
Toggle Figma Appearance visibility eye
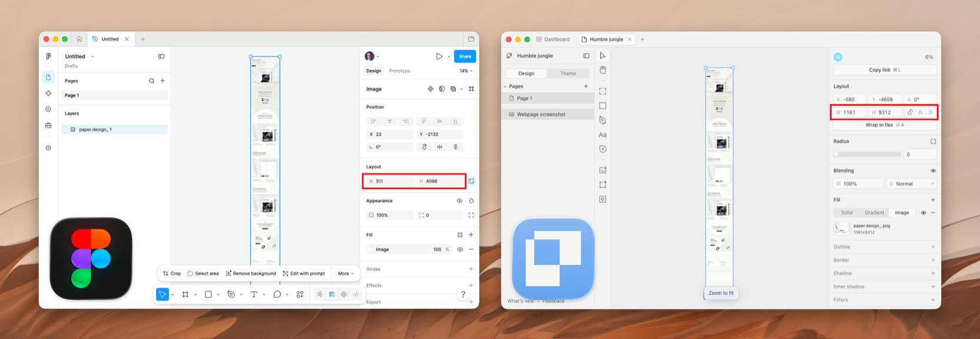click(459, 201)
